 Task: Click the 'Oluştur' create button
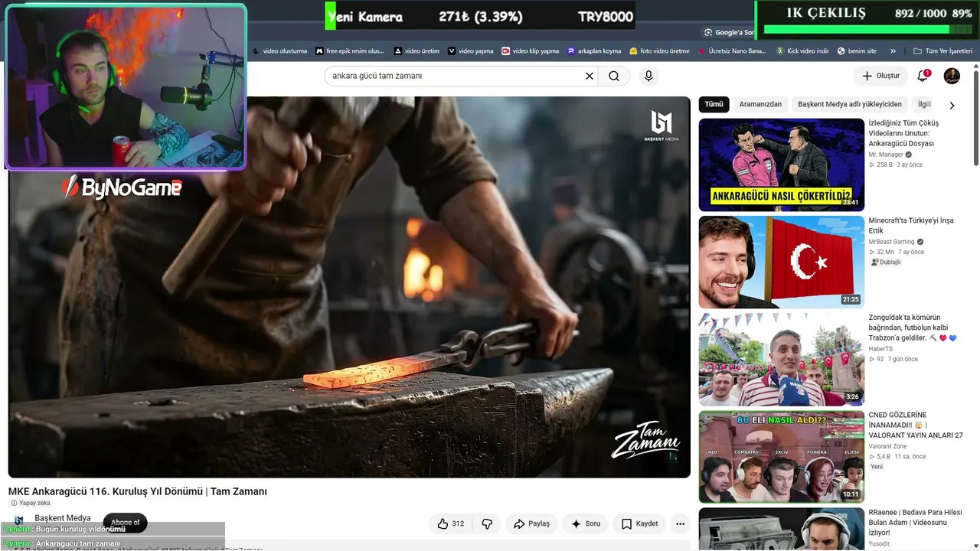tap(880, 76)
